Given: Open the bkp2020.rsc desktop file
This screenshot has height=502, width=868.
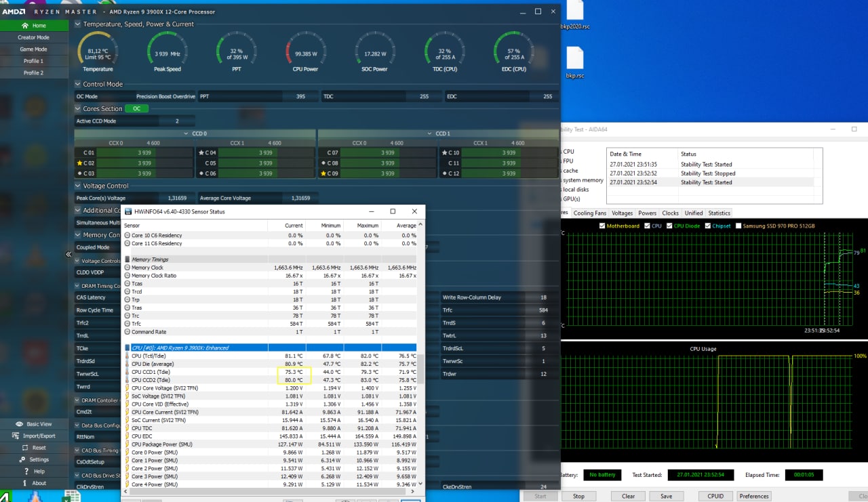Looking at the screenshot, I should (574, 15).
